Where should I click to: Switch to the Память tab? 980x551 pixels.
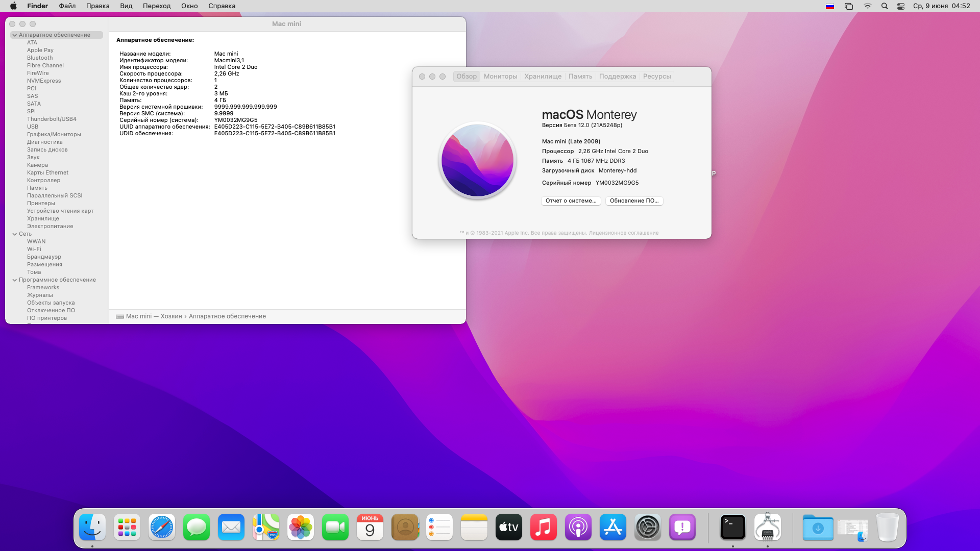580,77
